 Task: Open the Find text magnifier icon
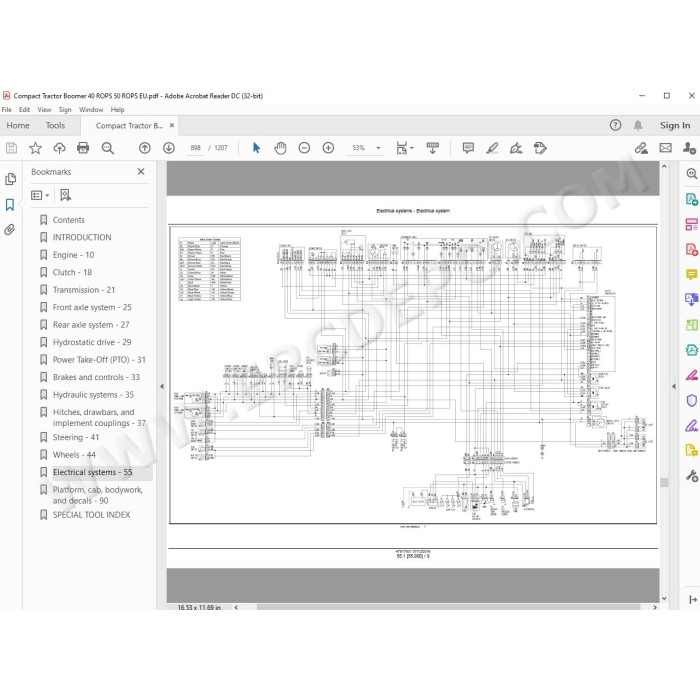(x=108, y=148)
